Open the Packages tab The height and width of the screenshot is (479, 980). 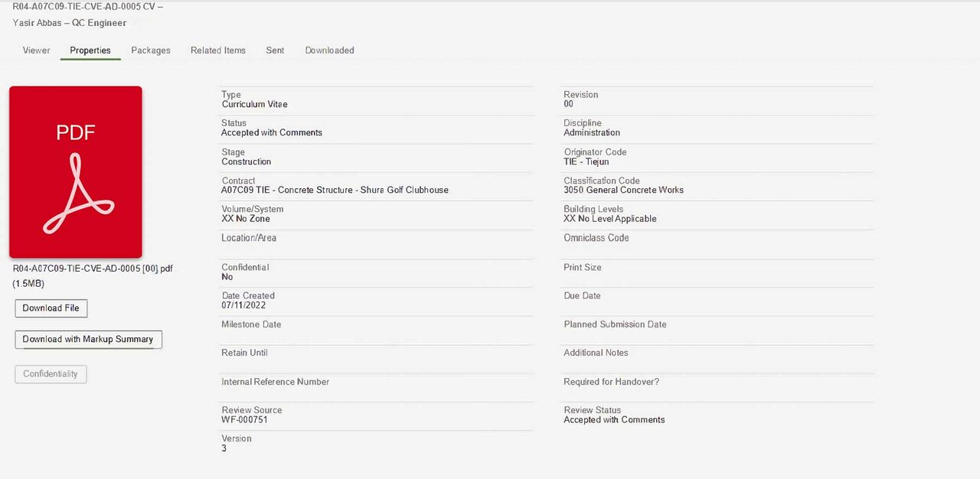151,51
